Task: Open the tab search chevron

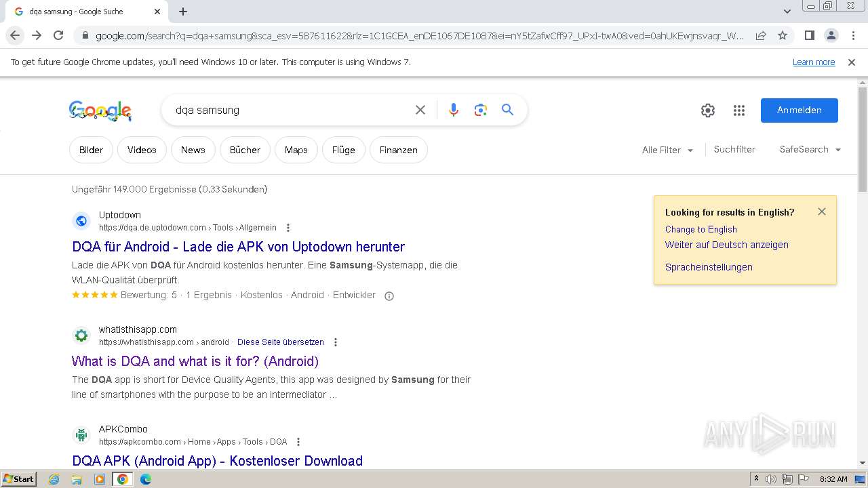Action: (787, 12)
